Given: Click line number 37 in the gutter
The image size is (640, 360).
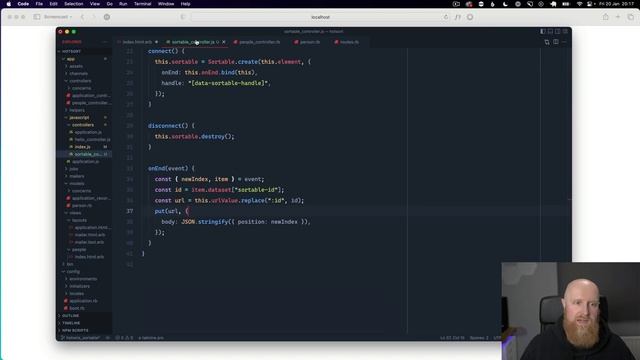Looking at the screenshot, I should (129, 211).
